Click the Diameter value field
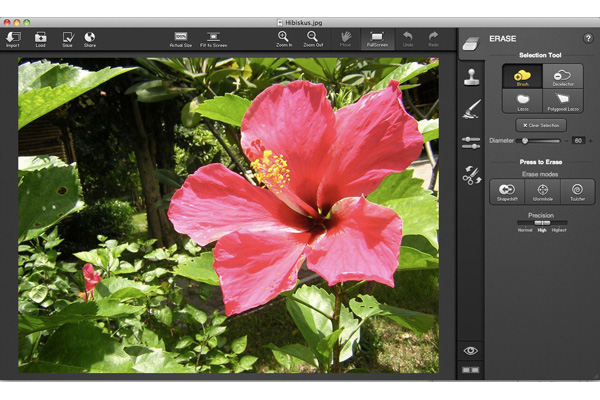The image size is (600, 400). click(x=577, y=141)
